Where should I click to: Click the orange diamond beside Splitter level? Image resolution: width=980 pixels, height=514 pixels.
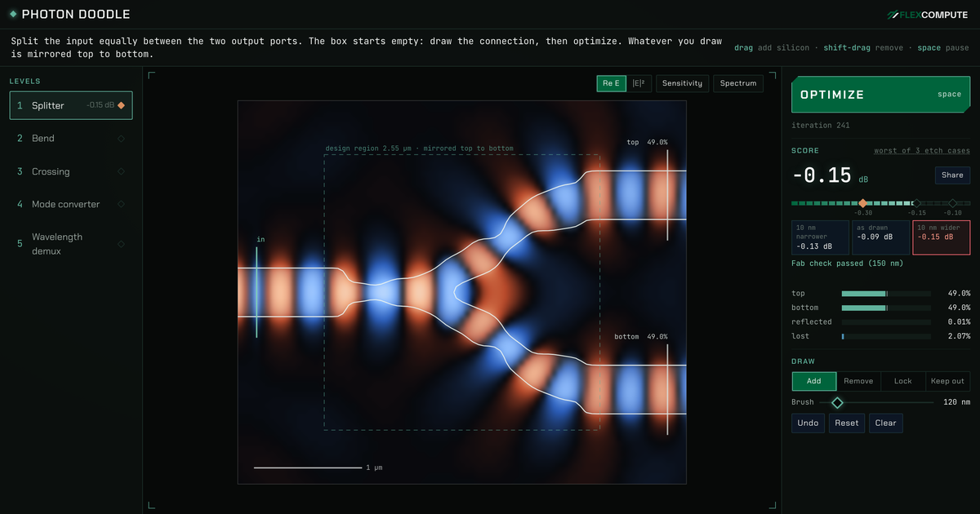click(121, 105)
